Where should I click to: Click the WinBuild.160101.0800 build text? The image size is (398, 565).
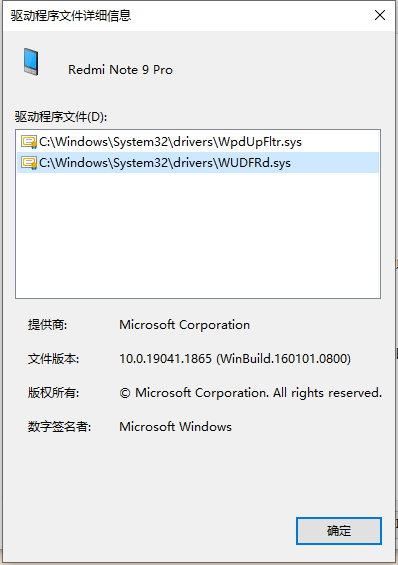pos(283,359)
